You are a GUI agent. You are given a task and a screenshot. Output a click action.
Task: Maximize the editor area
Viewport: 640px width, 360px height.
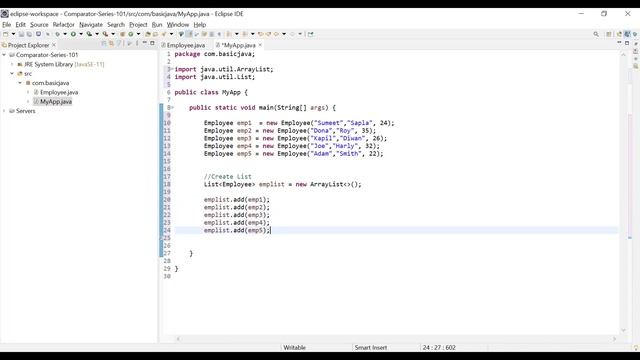pyautogui.click(x=627, y=43)
